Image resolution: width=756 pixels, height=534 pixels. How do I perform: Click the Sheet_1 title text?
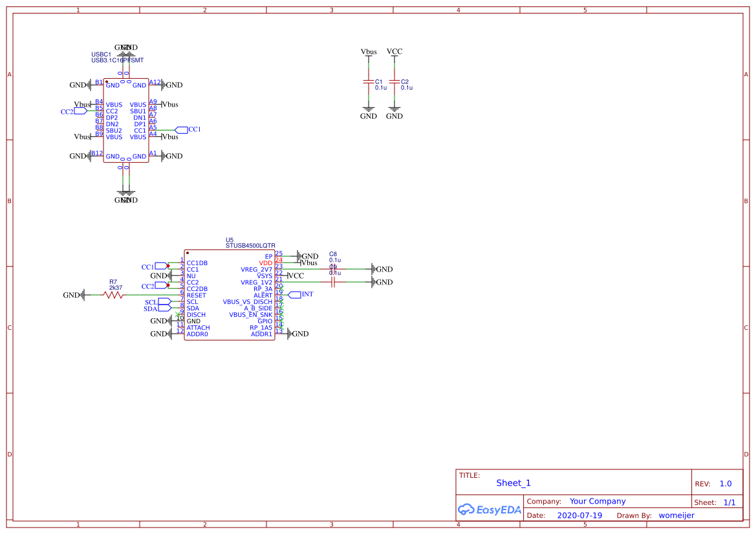pyautogui.click(x=513, y=483)
